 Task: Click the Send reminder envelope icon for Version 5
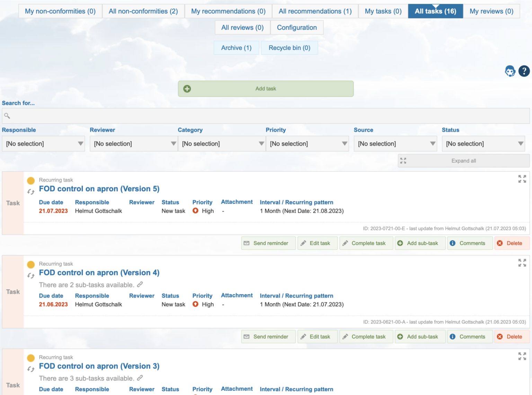[247, 243]
